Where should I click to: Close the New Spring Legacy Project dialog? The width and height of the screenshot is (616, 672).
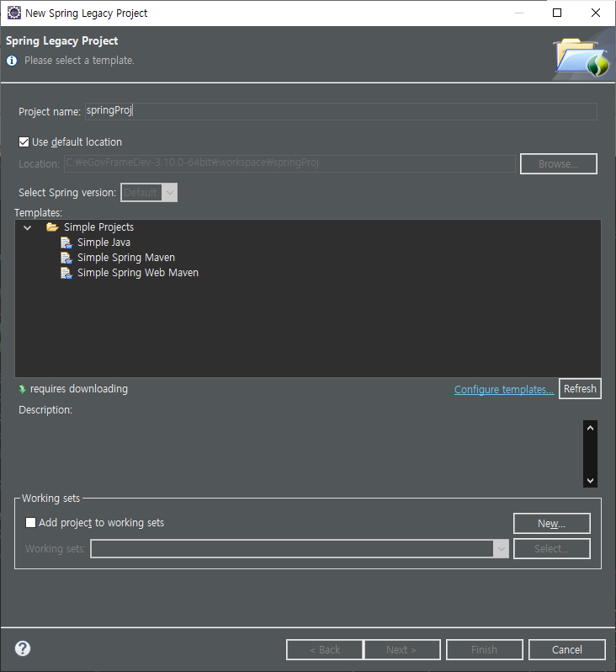point(596,13)
